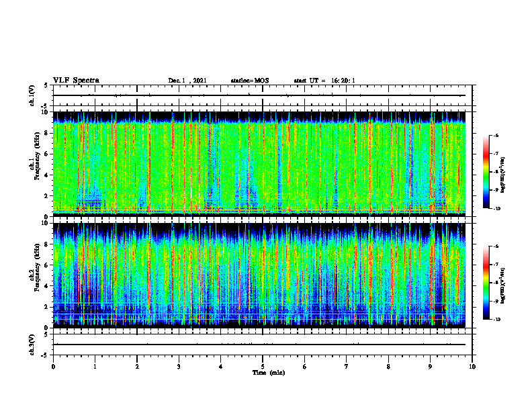Click time axis tick label "4"
The image size is (532, 411).
(221, 367)
